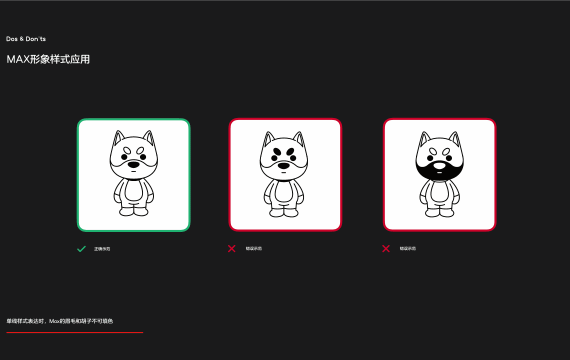Select the green-bordered correct example card
The height and width of the screenshot is (360, 570).
[134, 175]
